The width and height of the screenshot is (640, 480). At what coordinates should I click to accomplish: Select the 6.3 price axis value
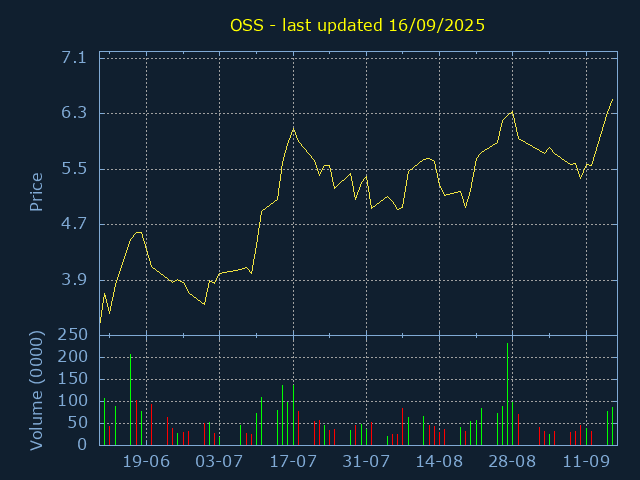coord(74,113)
